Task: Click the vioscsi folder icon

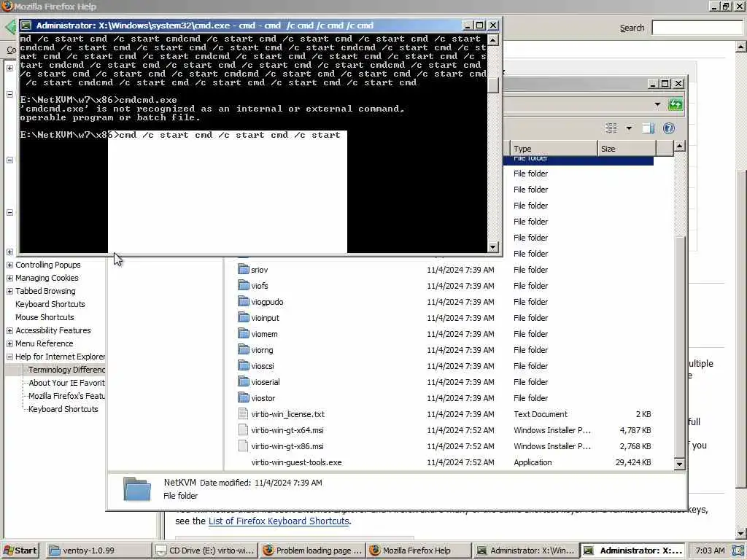Action: click(x=244, y=366)
